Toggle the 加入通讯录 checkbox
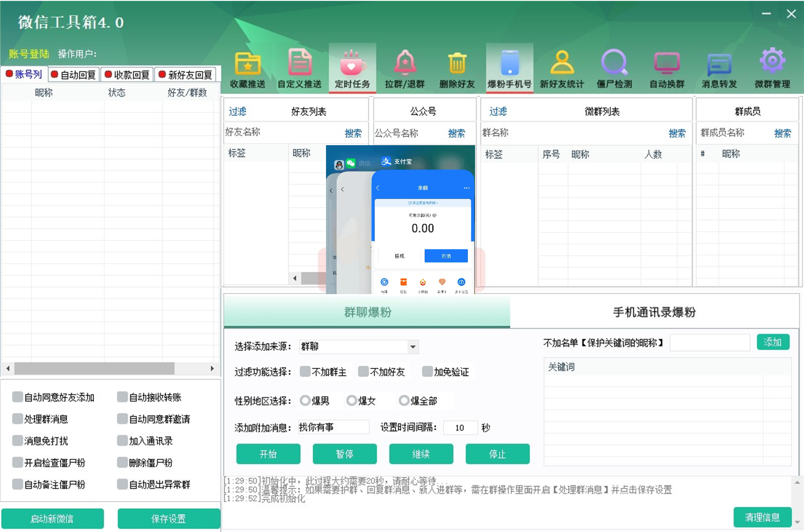The height and width of the screenshot is (532, 804). click(x=122, y=441)
